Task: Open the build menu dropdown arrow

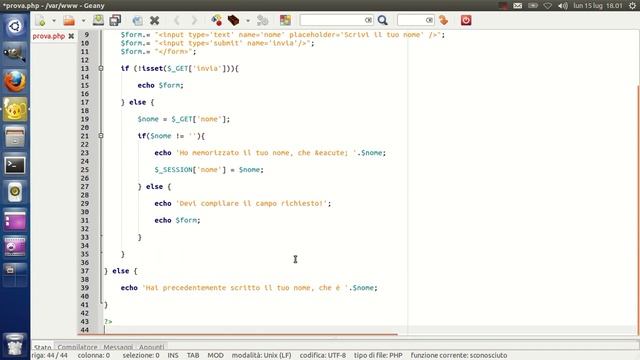Action: coord(247,20)
